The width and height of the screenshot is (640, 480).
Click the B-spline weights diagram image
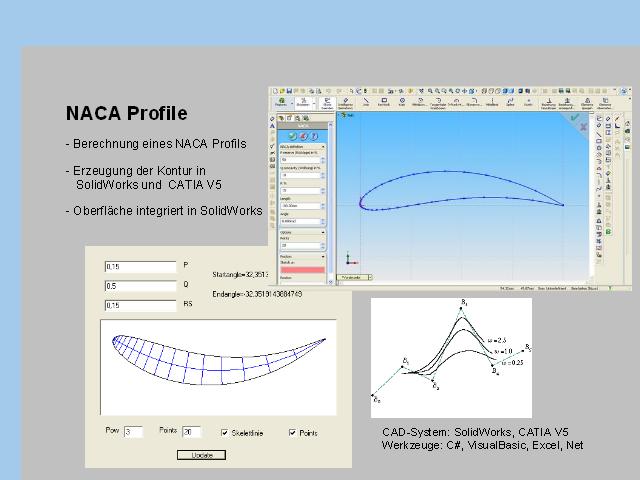click(451, 358)
